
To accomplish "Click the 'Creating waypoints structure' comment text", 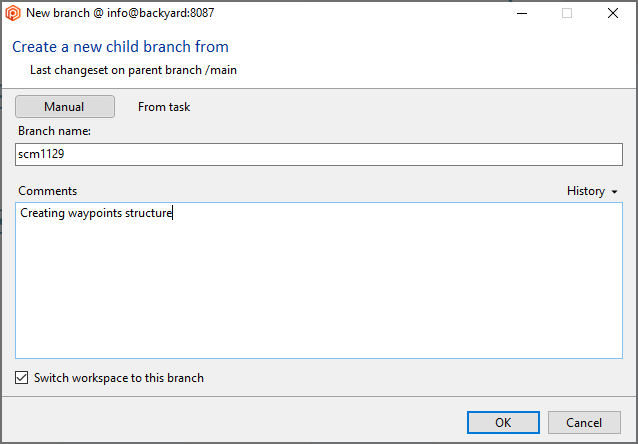I will 96,213.
